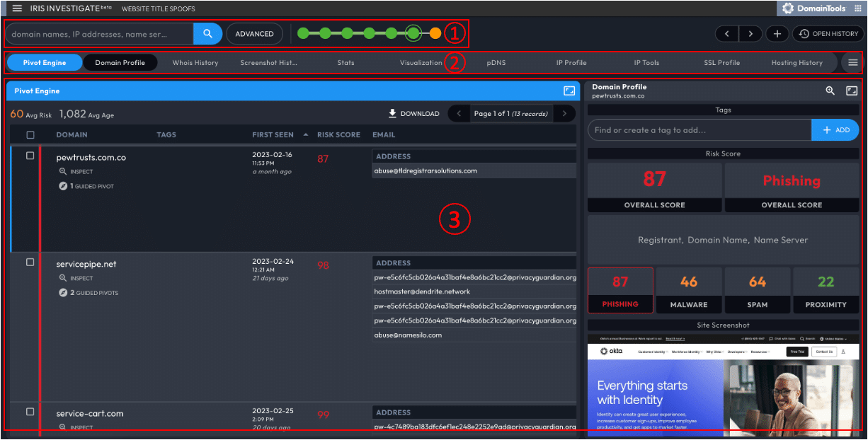
Task: Open the Stats tab
Action: pos(346,62)
